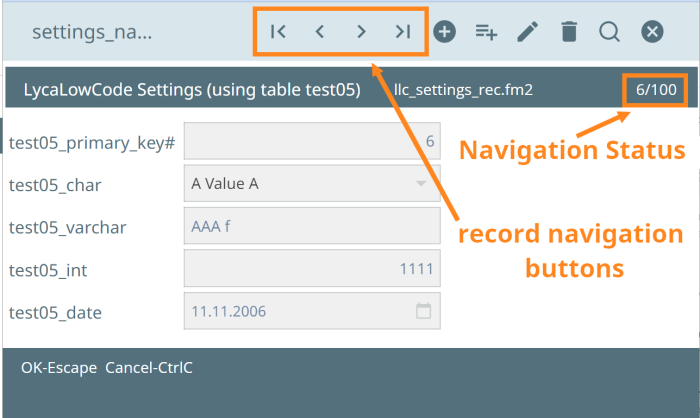Go to the previous record

(x=320, y=32)
